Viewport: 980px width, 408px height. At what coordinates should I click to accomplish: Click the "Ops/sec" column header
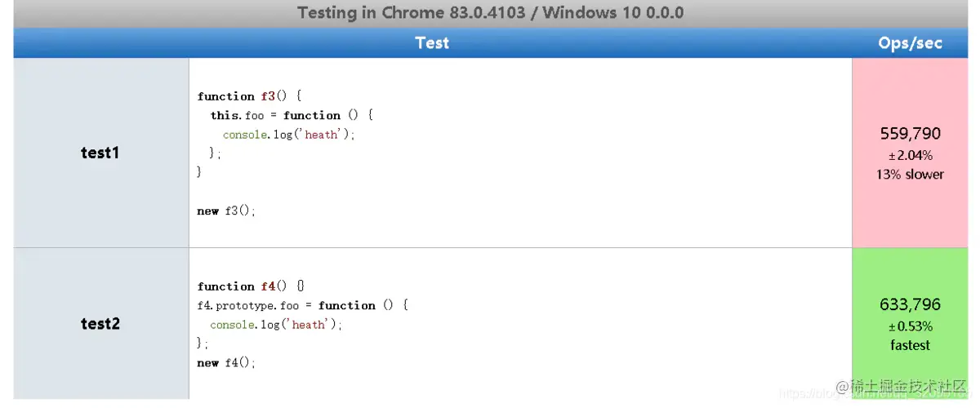pyautogui.click(x=910, y=43)
